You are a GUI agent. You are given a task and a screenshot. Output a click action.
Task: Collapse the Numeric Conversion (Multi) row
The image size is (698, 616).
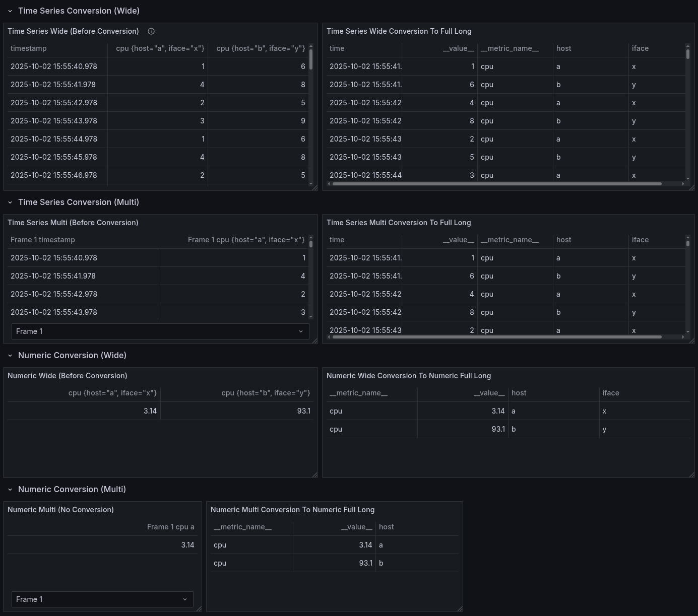click(x=10, y=490)
